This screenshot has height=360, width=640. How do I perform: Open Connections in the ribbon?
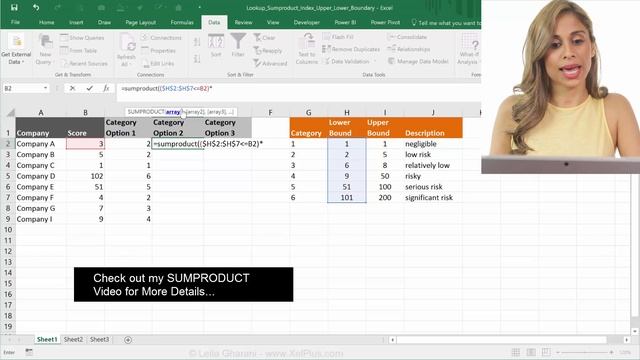tap(161, 38)
